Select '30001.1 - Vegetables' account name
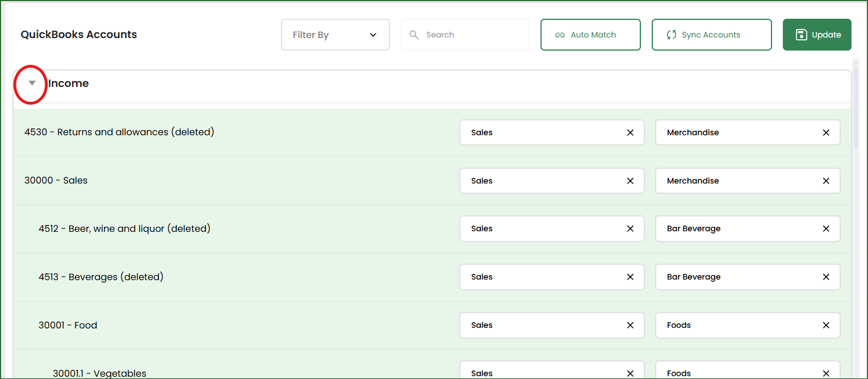The width and height of the screenshot is (868, 379). click(99, 373)
